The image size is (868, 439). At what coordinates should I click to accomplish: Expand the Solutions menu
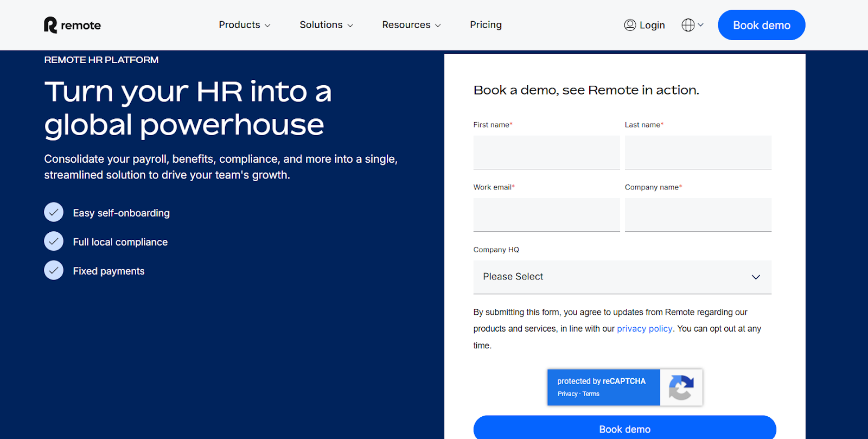coord(327,25)
